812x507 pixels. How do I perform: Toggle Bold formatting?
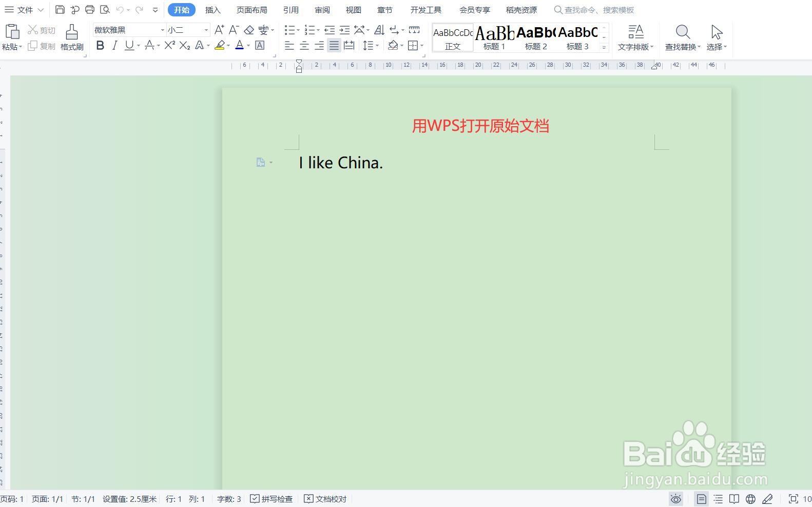(100, 46)
